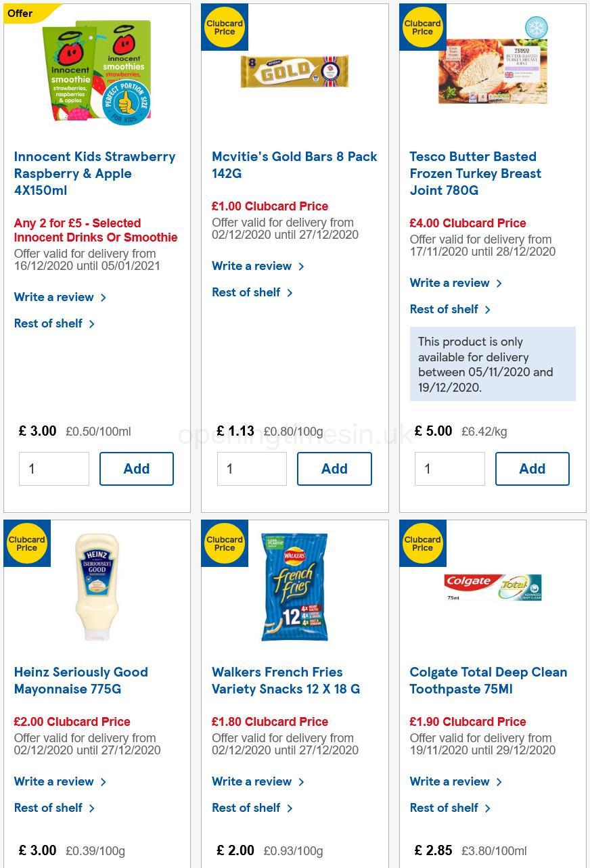Expand Rest of shelf chevron under Mcvitie's Gold Bars
The height and width of the screenshot is (868, 590).
290,293
